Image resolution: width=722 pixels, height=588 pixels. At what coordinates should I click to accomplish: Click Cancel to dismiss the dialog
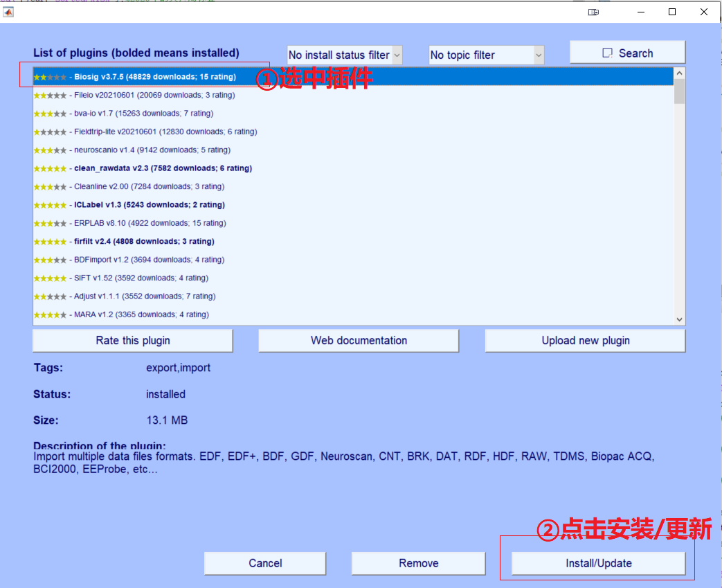264,563
